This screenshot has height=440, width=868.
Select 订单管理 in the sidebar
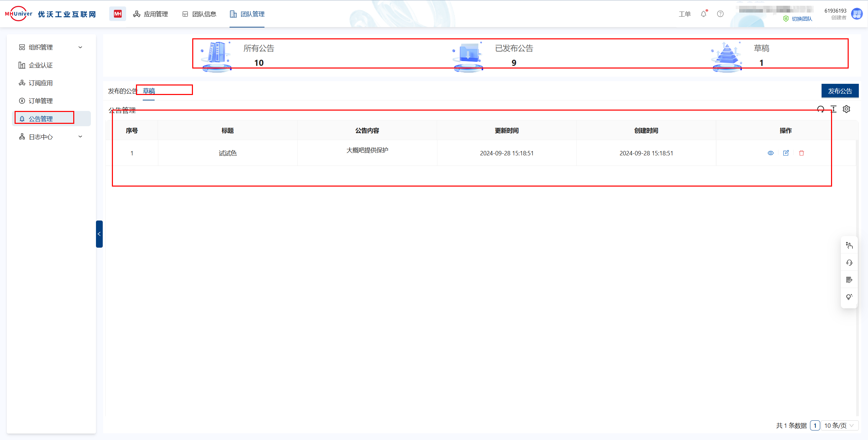pyautogui.click(x=41, y=101)
